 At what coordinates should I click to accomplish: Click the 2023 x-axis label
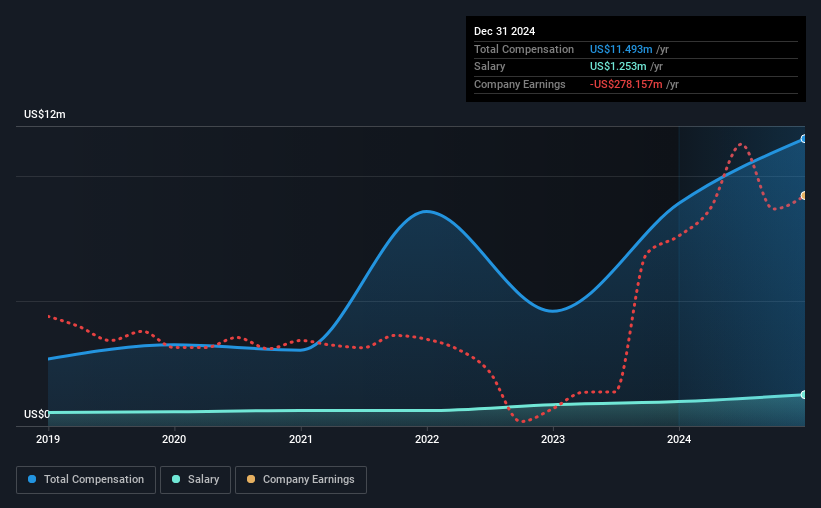pyautogui.click(x=553, y=439)
